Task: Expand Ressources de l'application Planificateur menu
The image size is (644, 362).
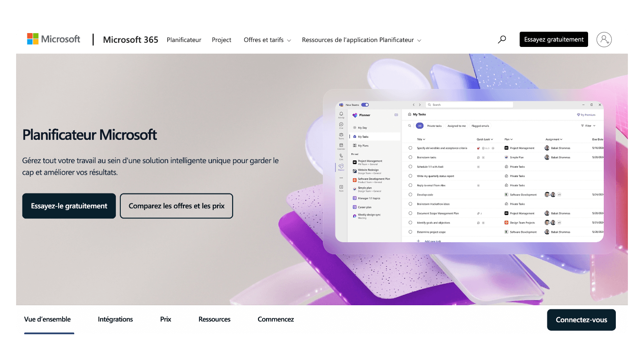Action: pos(361,40)
